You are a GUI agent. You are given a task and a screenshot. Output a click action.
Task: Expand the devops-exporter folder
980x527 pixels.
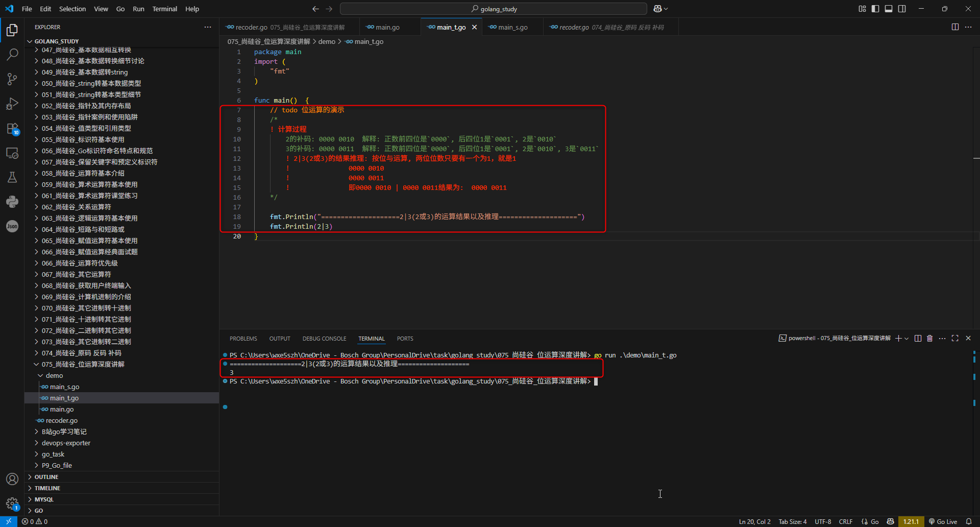(122, 443)
